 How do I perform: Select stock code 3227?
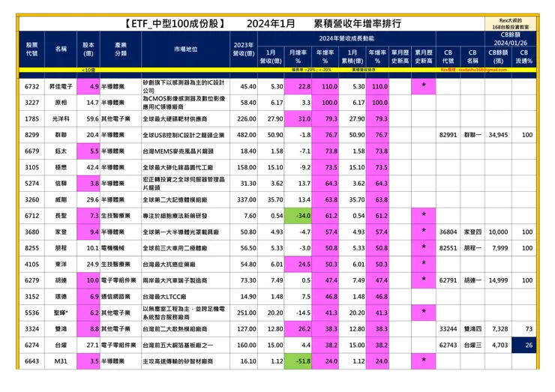(x=31, y=103)
